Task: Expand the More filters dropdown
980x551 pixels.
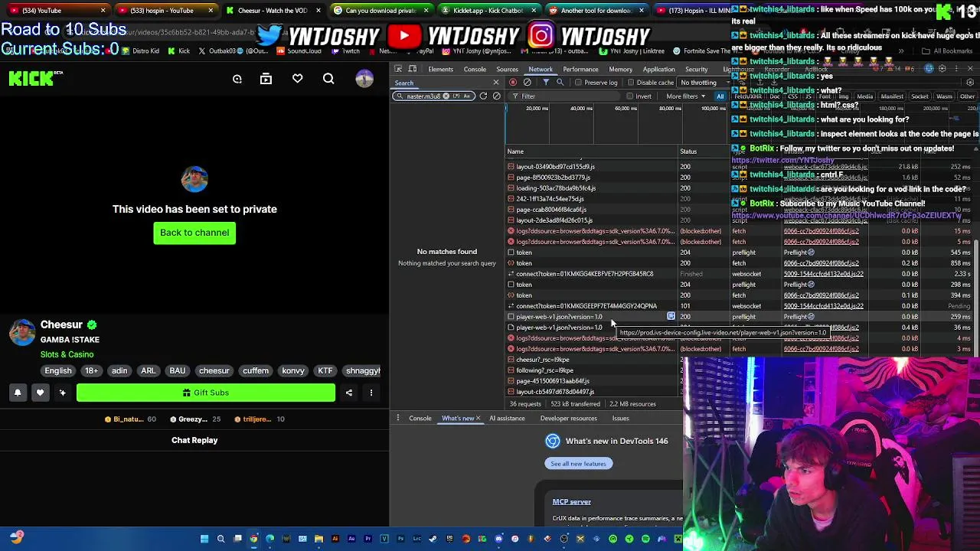Action: [x=685, y=96]
